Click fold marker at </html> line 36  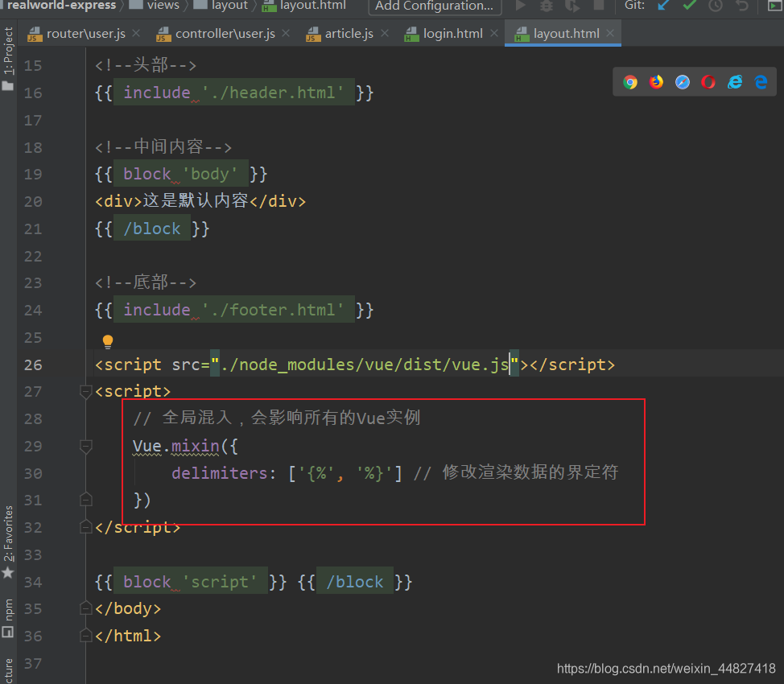[85, 636]
